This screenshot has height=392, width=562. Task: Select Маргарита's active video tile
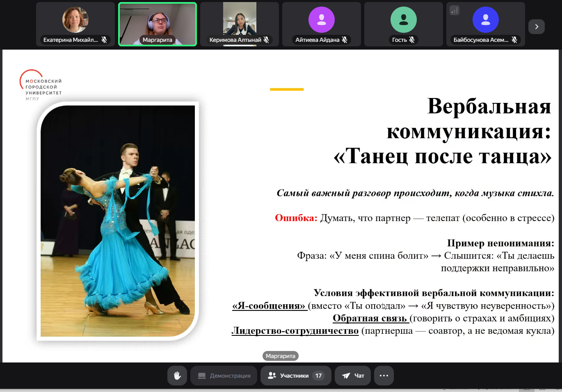tap(158, 24)
